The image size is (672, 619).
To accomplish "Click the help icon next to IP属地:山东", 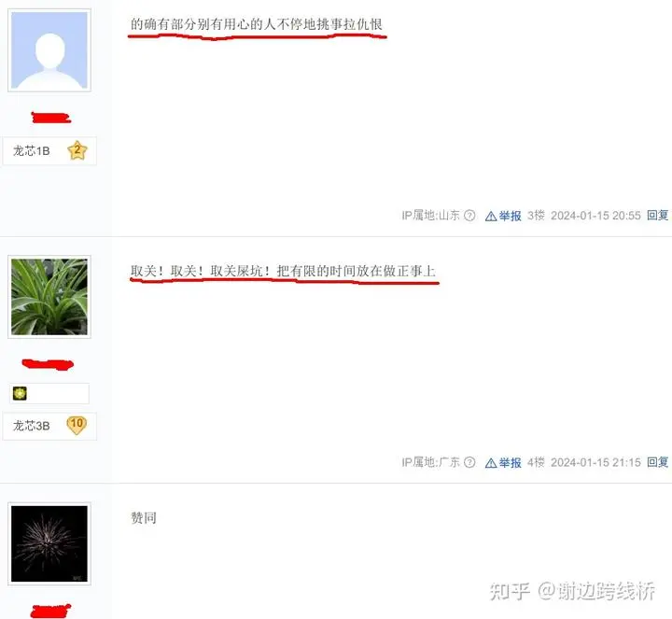I will pyautogui.click(x=469, y=215).
